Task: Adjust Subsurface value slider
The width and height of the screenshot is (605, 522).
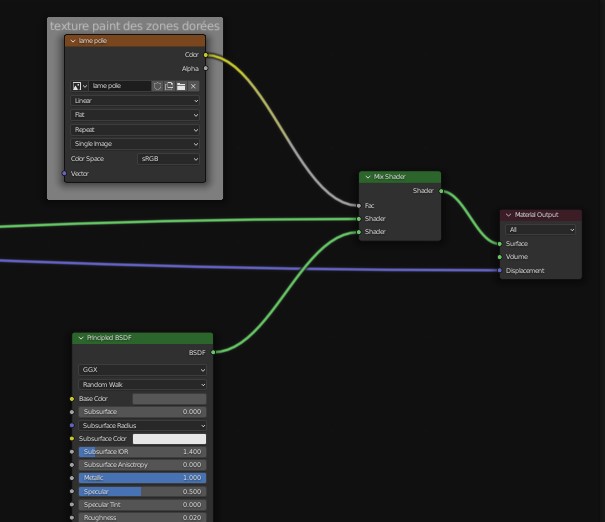Action: tap(142, 412)
